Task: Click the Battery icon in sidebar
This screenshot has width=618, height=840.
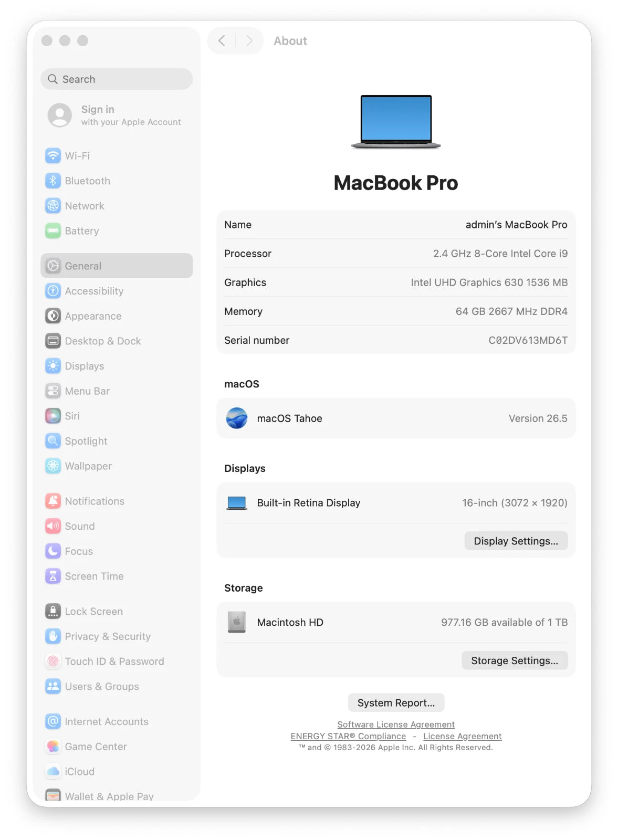Action: (x=53, y=230)
